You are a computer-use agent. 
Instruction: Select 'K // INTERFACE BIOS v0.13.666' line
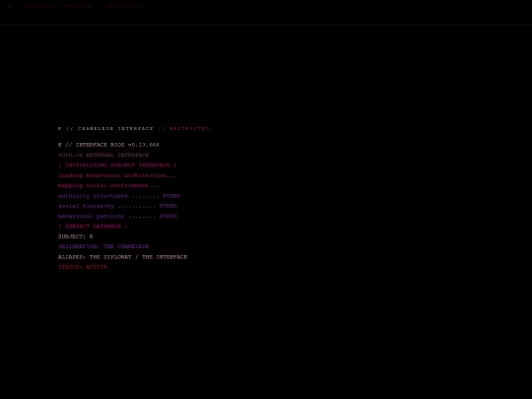click(108, 145)
